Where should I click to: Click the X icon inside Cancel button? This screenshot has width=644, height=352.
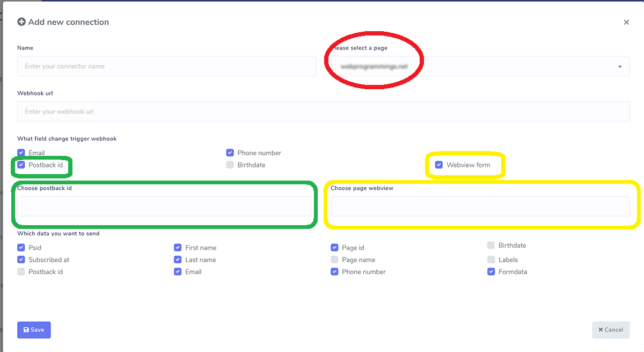602,329
